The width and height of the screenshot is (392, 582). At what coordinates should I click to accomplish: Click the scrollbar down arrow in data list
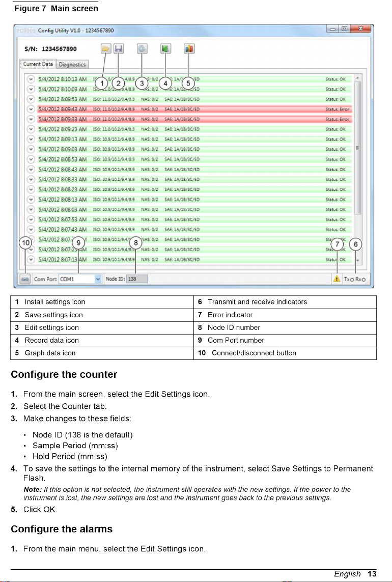tap(357, 261)
